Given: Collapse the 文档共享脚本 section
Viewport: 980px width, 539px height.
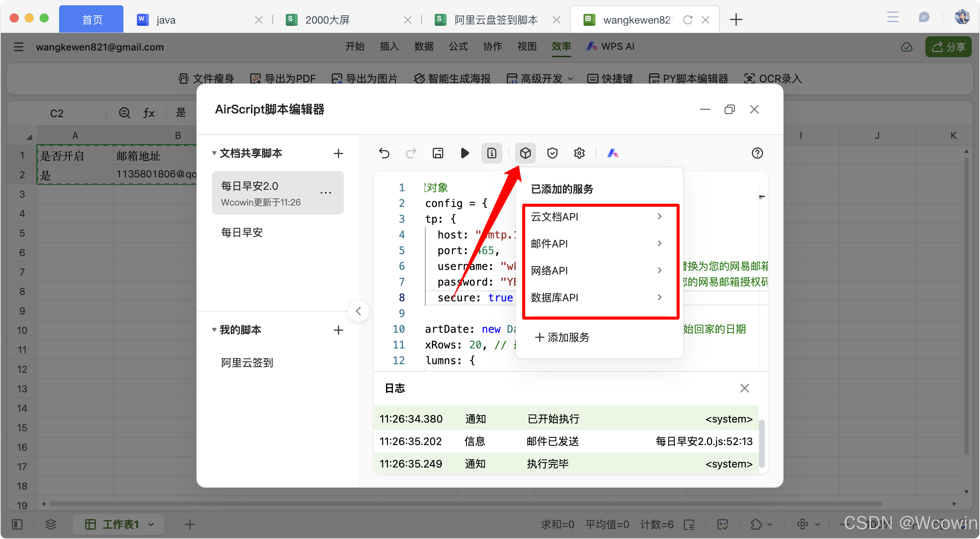Looking at the screenshot, I should click(x=214, y=153).
